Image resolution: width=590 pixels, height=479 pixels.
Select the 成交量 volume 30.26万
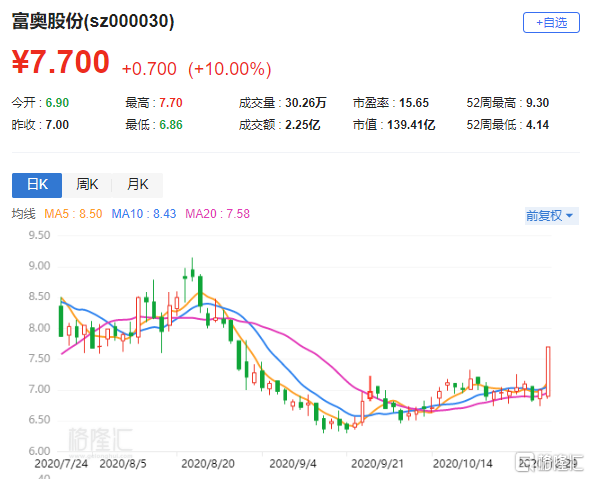tap(306, 103)
